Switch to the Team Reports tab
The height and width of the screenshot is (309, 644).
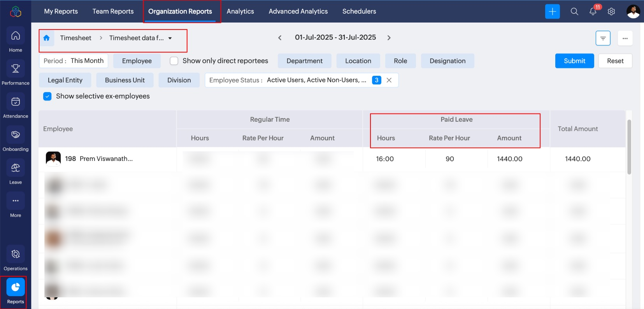(113, 11)
